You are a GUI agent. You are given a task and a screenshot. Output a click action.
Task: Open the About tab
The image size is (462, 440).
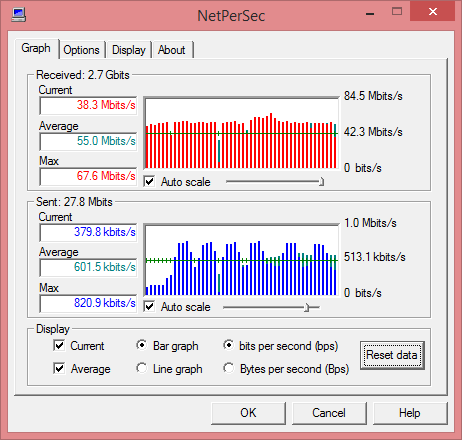(172, 50)
